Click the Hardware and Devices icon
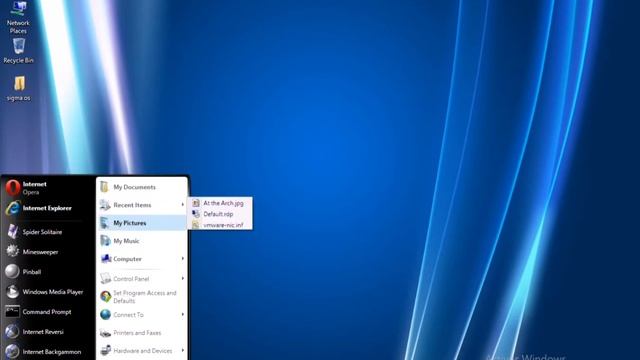The height and width of the screenshot is (360, 640). click(x=106, y=351)
